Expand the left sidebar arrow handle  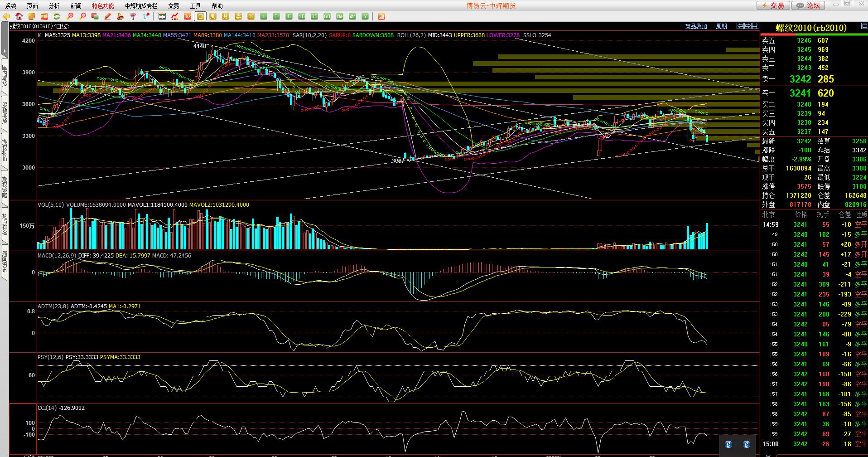pos(5,51)
